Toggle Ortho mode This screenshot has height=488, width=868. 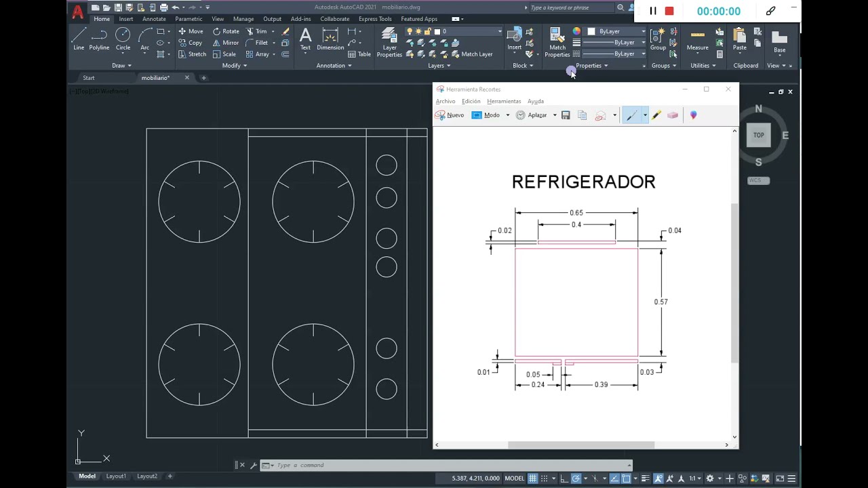tap(564, 479)
